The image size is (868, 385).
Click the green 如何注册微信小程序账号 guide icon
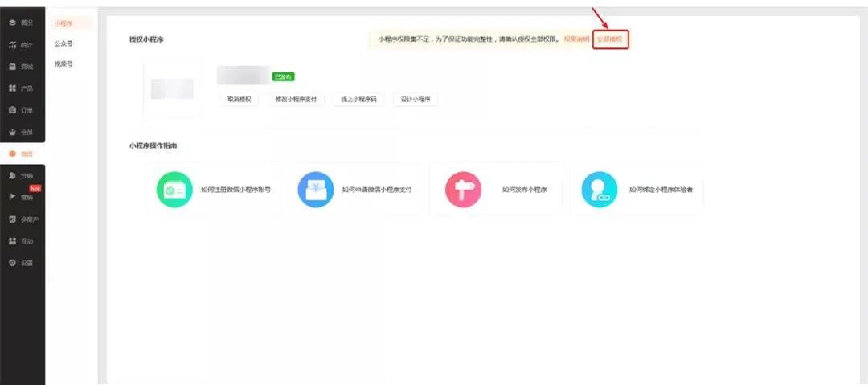[x=174, y=190]
